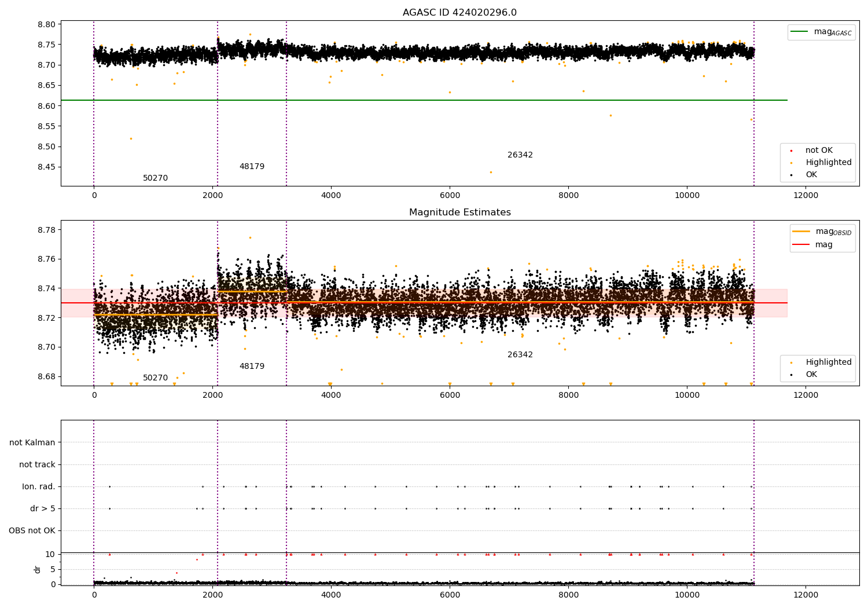This screenshot has height=608, width=868.
Task: Click the lowest orange outlier point near 8.44
Action: pyautogui.click(x=491, y=172)
